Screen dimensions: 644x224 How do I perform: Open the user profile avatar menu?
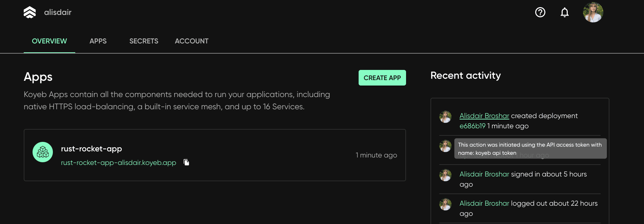click(593, 13)
